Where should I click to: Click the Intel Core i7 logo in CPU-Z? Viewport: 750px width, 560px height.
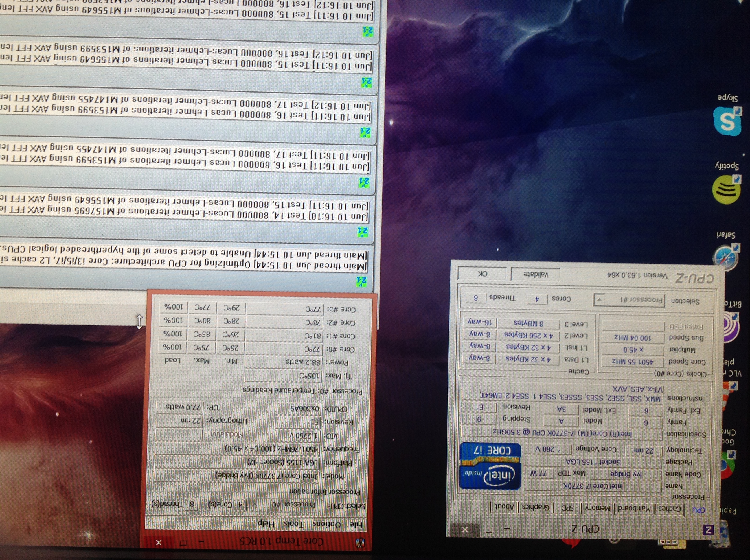pos(490,466)
